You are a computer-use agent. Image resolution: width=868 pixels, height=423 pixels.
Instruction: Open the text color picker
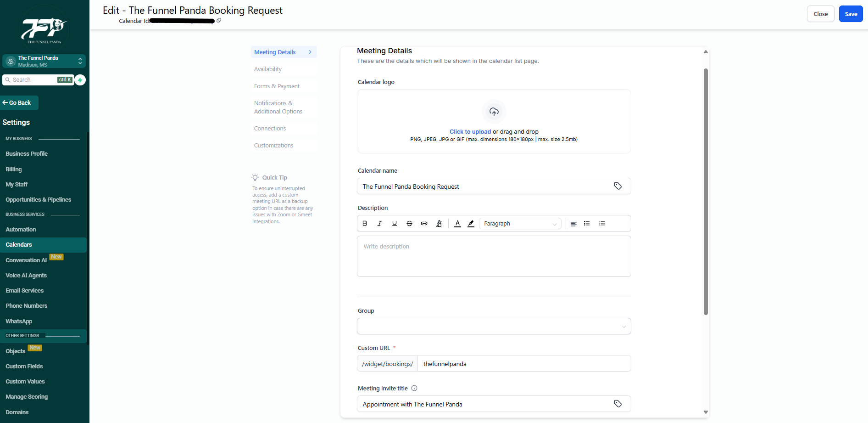pos(457,224)
